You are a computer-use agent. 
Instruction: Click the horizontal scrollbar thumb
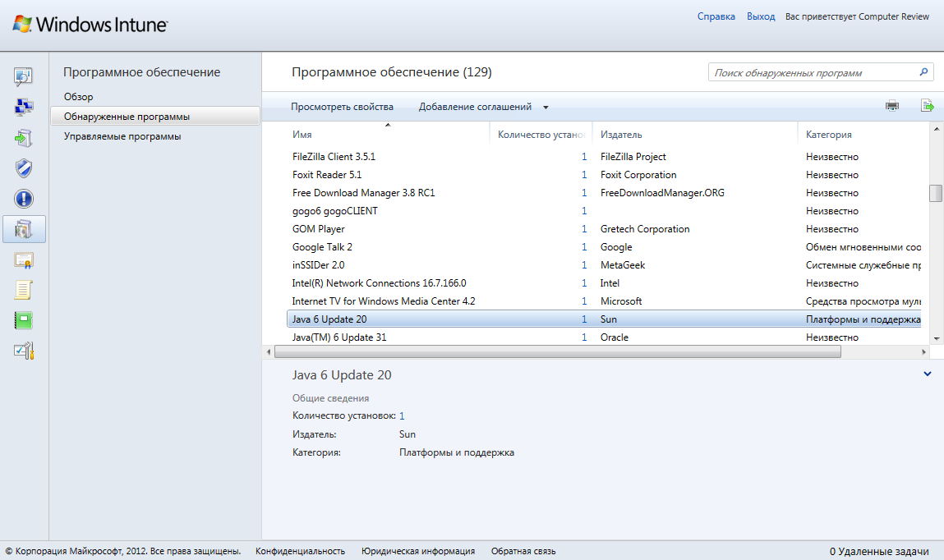(558, 352)
